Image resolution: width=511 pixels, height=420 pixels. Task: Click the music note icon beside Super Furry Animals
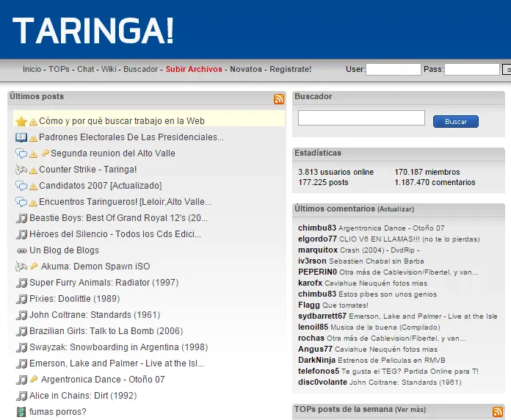point(21,283)
